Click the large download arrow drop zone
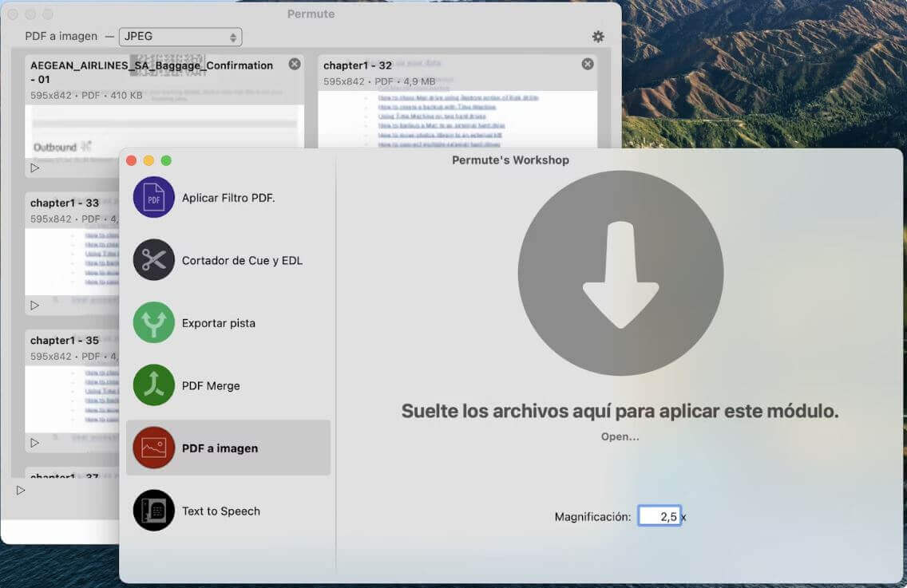Image resolution: width=907 pixels, height=588 pixels. pos(620,273)
